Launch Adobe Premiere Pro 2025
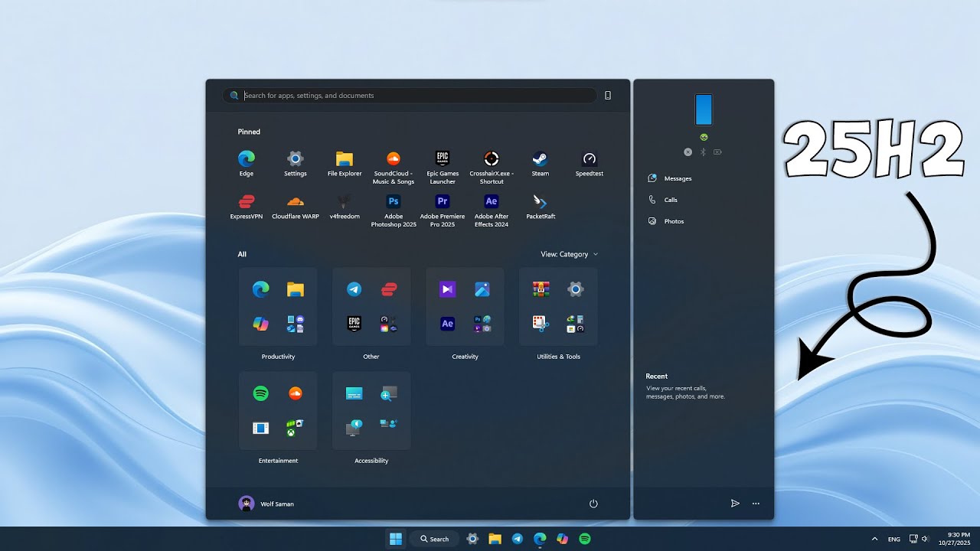Image resolution: width=980 pixels, height=551 pixels. pos(443,210)
